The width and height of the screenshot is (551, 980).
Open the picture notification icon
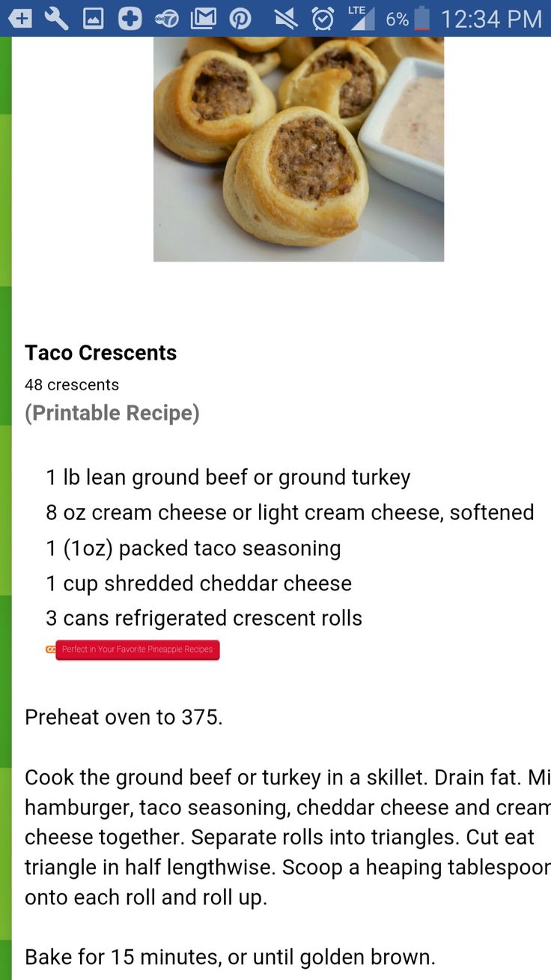point(93,18)
